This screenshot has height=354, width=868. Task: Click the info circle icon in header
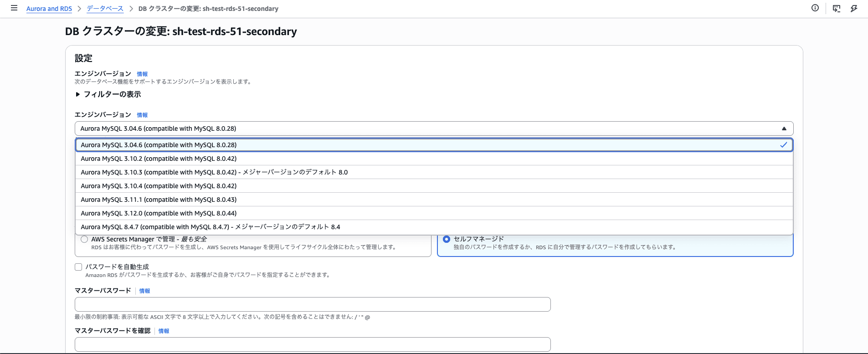pyautogui.click(x=815, y=8)
